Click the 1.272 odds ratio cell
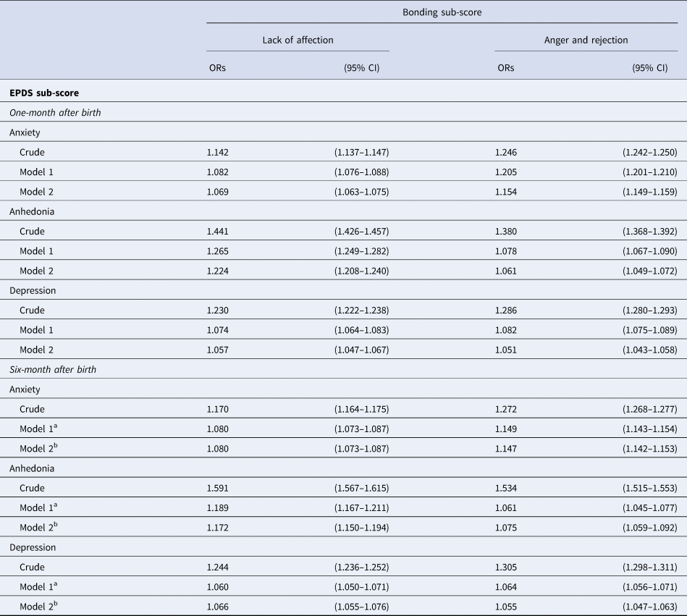 506,409
